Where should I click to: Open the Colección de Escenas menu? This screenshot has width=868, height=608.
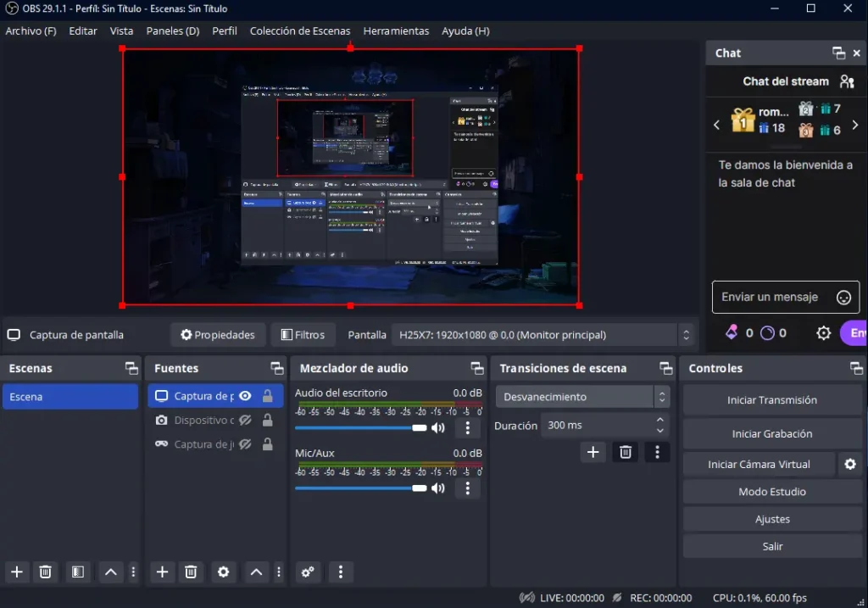[299, 31]
